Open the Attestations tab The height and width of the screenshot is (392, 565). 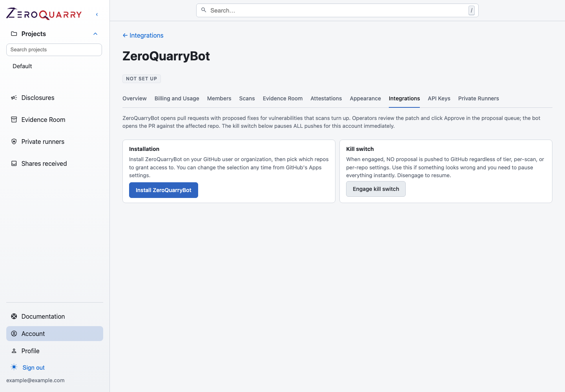click(326, 98)
